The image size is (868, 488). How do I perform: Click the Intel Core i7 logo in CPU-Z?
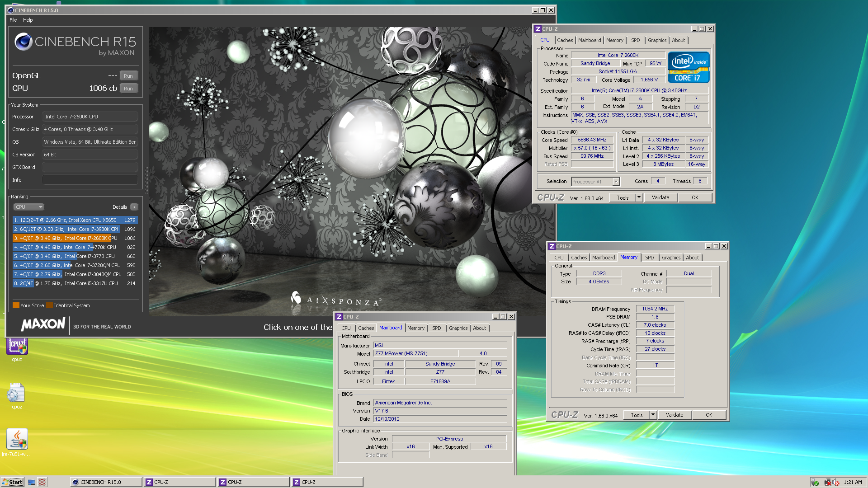689,67
